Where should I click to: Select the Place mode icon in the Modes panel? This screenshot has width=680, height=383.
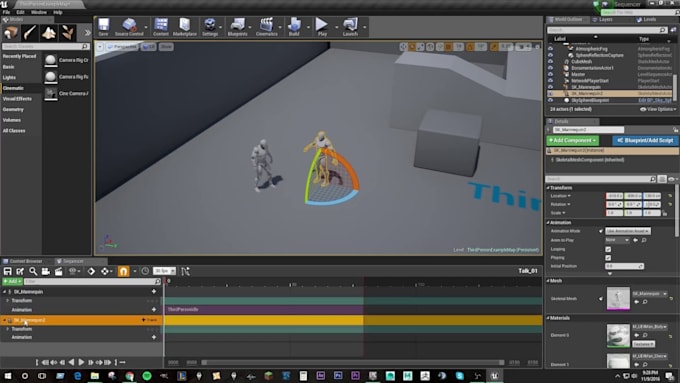tap(11, 33)
